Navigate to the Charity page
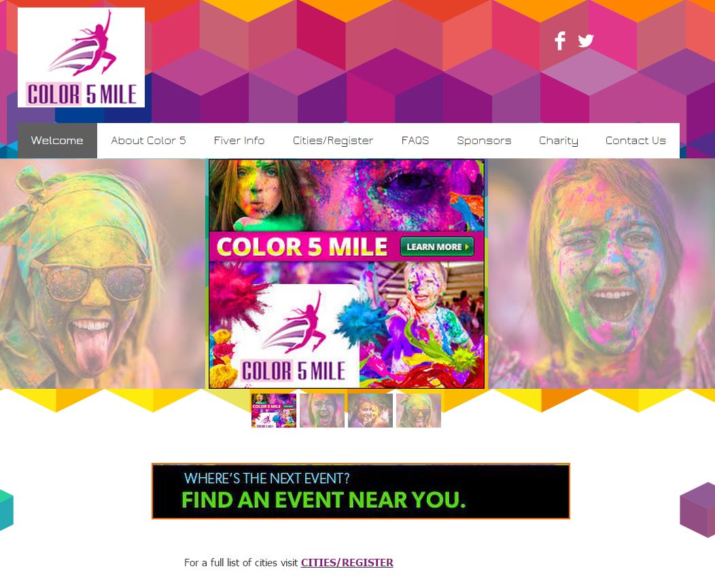This screenshot has width=715, height=588. tap(558, 141)
